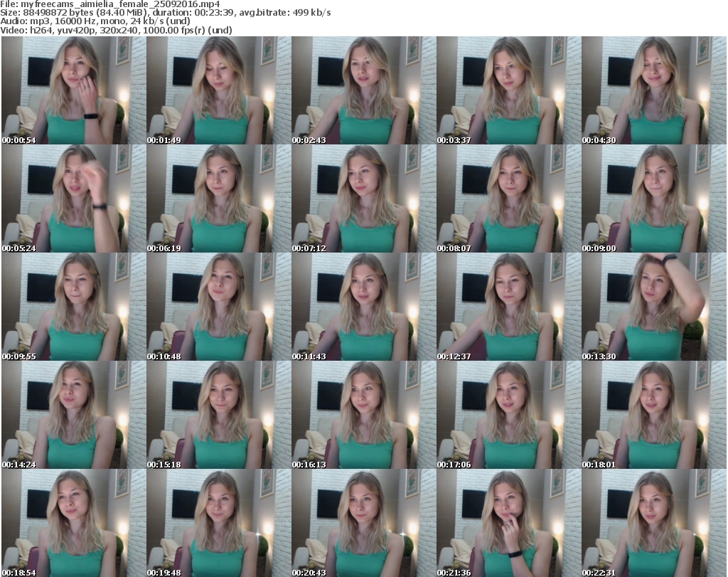Select the thumbnail timestamped 00:20:43
The height and width of the screenshot is (577, 728).
pos(364,523)
